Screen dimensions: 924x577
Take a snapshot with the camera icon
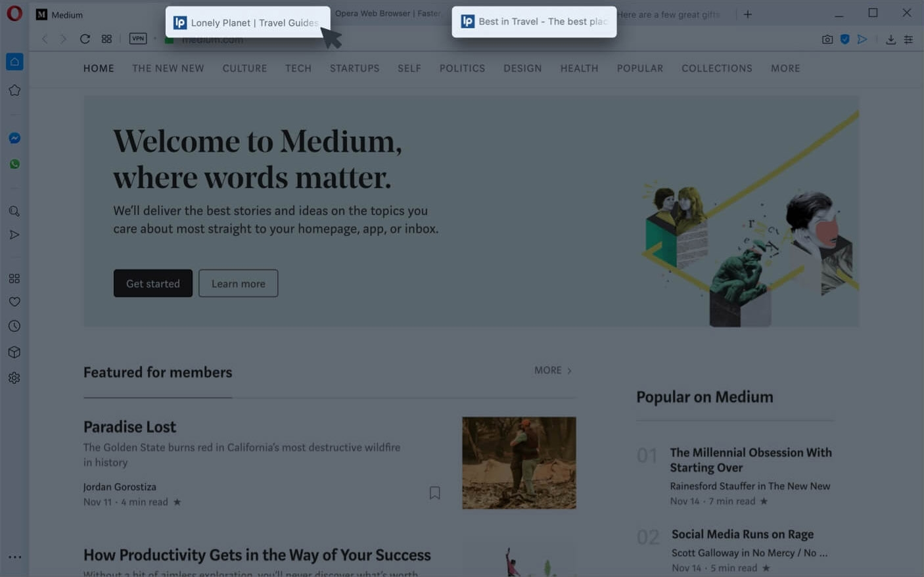[827, 39]
